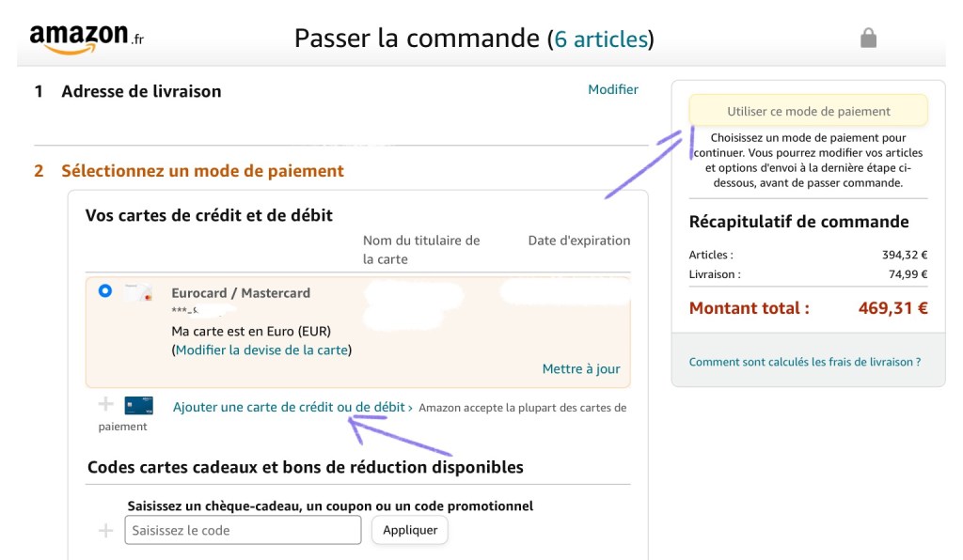Click the Adresse de livraison step heading

141,91
